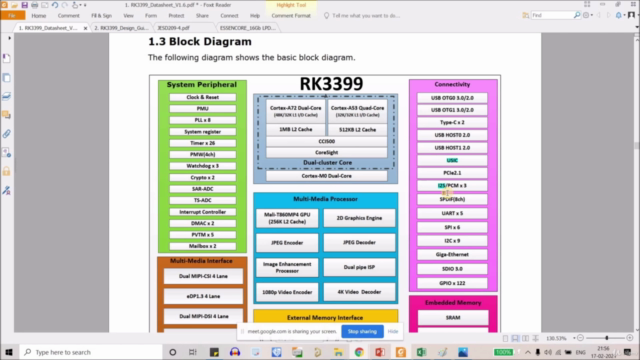Select continuous page view in status bar

click(515, 338)
